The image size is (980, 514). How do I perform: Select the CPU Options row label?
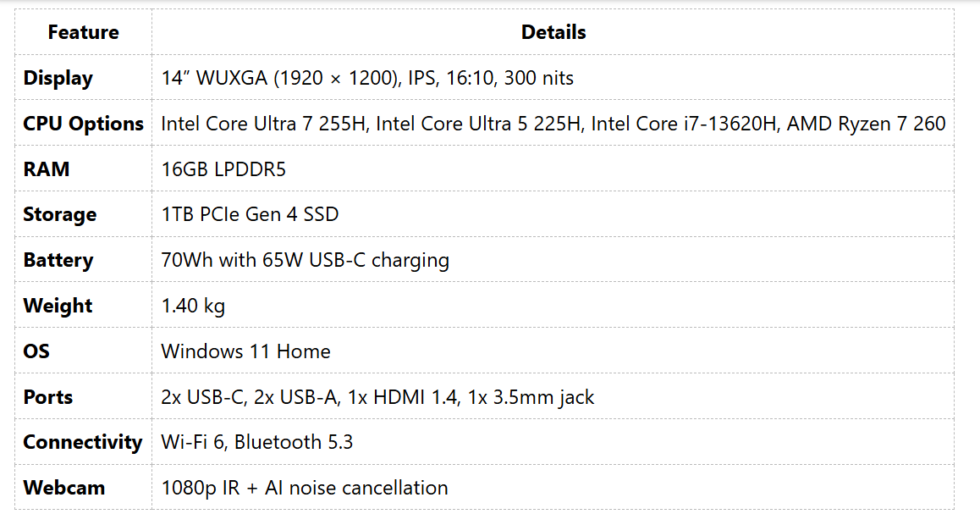click(x=83, y=124)
